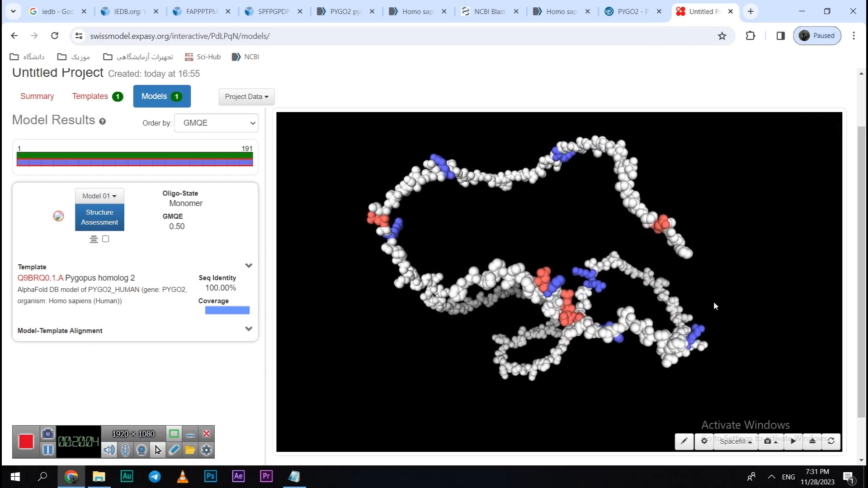Open the drawing pencil tool in recorder

click(174, 450)
